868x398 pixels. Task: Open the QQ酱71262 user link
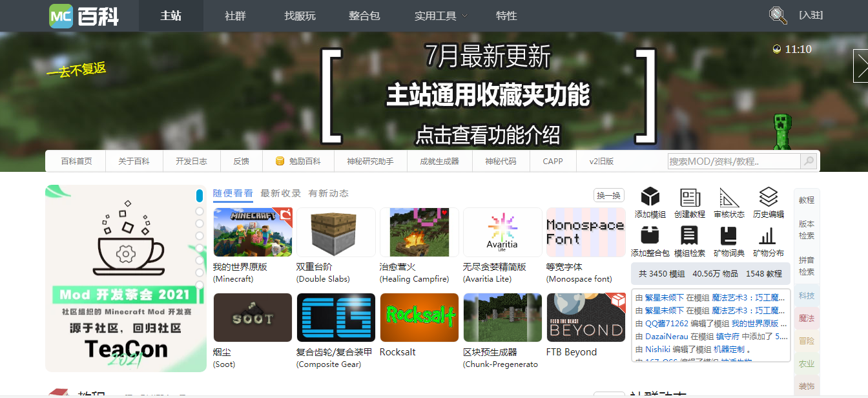point(667,324)
